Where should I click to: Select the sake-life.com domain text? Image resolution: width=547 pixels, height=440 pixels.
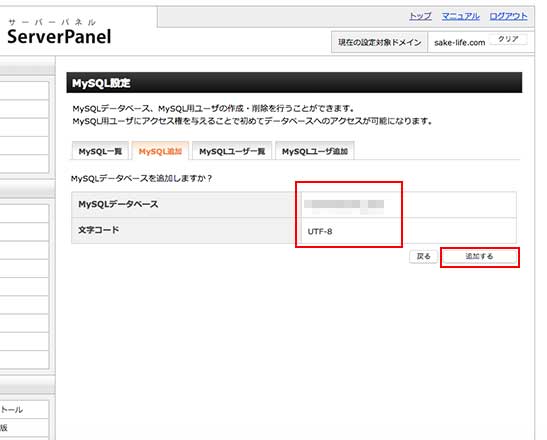click(459, 43)
